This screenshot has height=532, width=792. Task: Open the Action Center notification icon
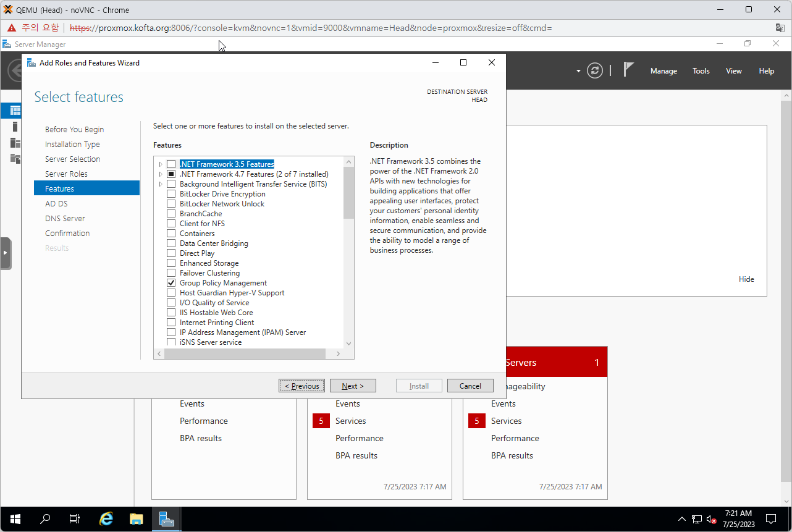pyautogui.click(x=771, y=519)
